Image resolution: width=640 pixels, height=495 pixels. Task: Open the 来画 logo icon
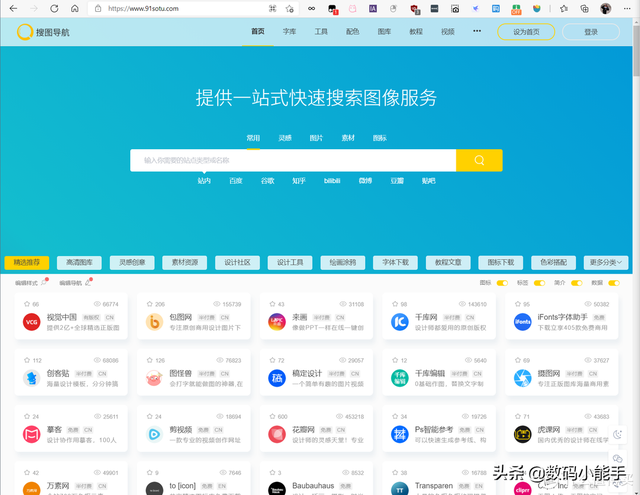tap(277, 322)
